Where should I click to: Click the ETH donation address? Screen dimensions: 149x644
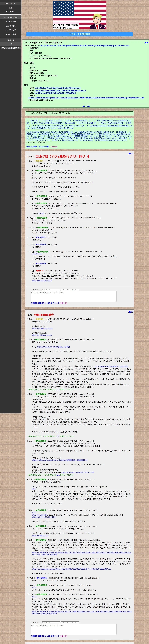click(60, 90)
